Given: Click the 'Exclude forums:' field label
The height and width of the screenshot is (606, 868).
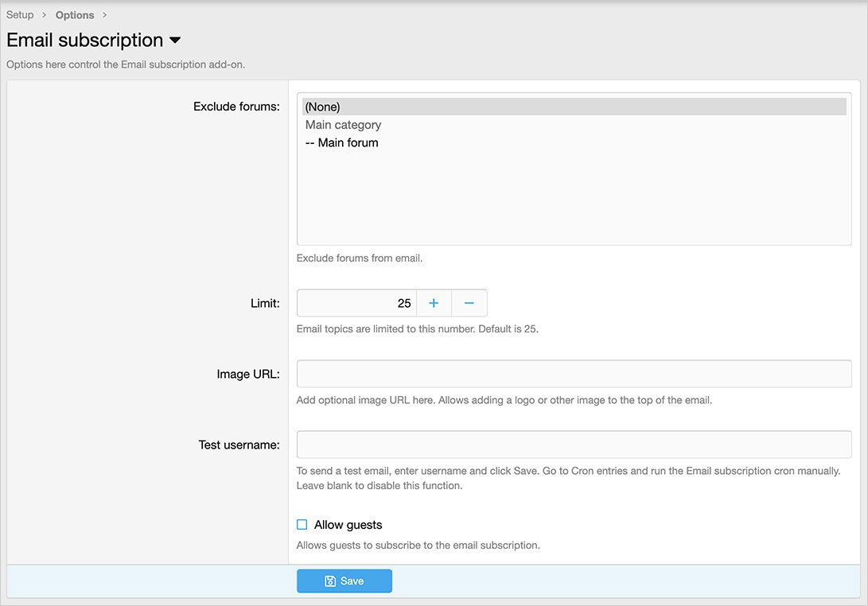Looking at the screenshot, I should (x=236, y=107).
